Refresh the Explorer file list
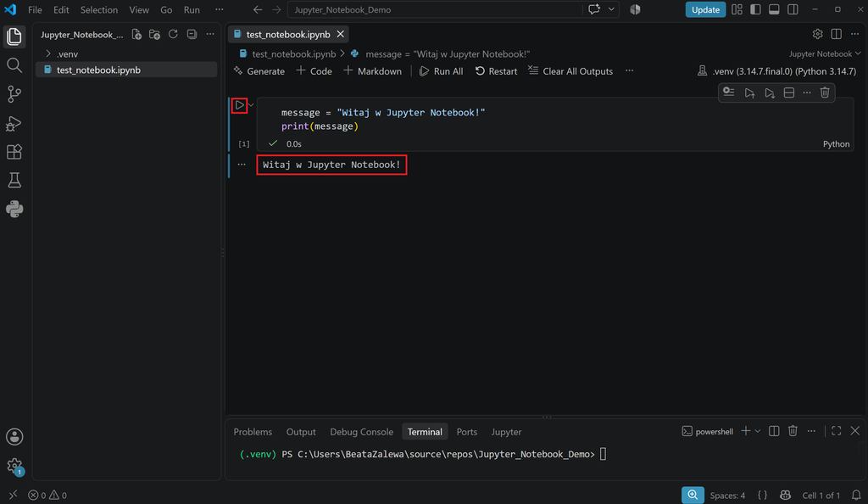The image size is (868, 504). [173, 34]
